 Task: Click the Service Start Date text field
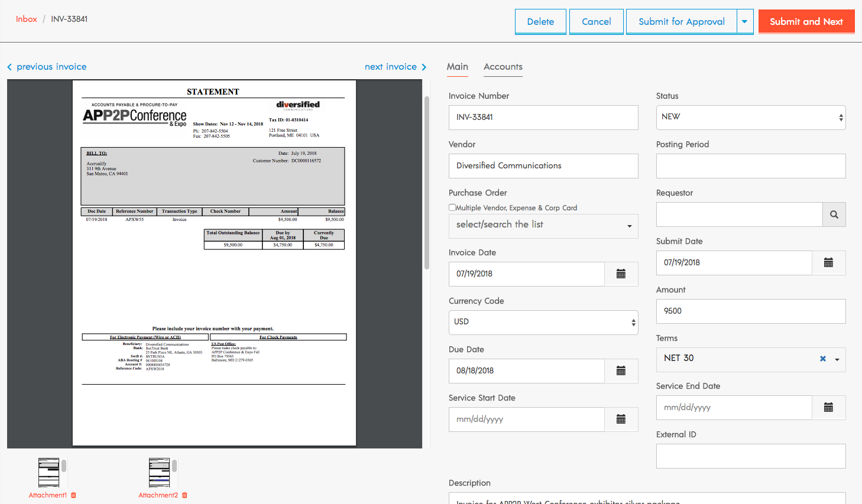[x=527, y=420]
